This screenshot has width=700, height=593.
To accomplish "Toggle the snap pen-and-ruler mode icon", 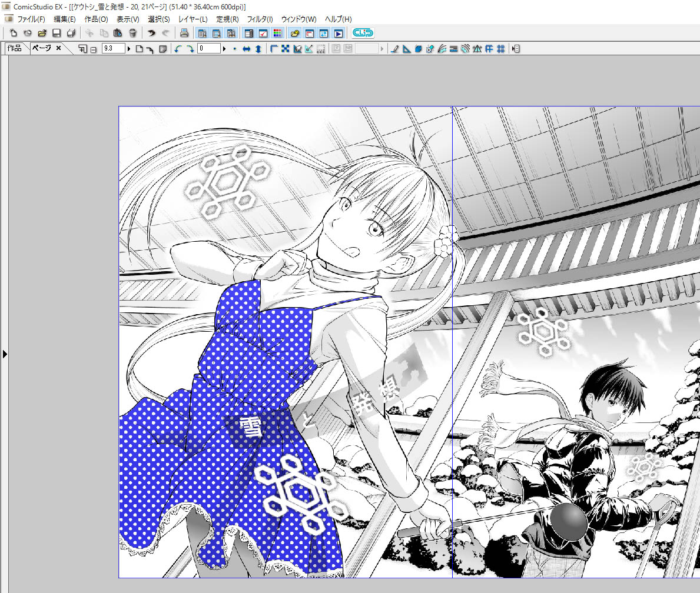I will 297,49.
